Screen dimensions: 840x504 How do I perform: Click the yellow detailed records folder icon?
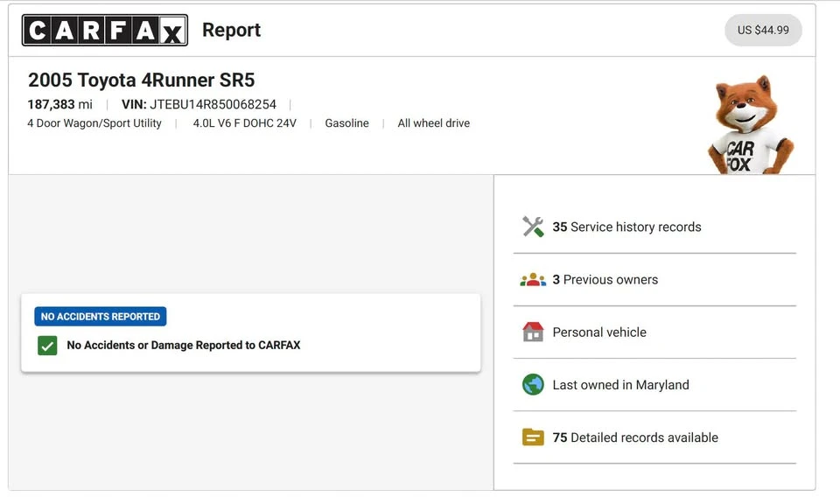pos(533,437)
